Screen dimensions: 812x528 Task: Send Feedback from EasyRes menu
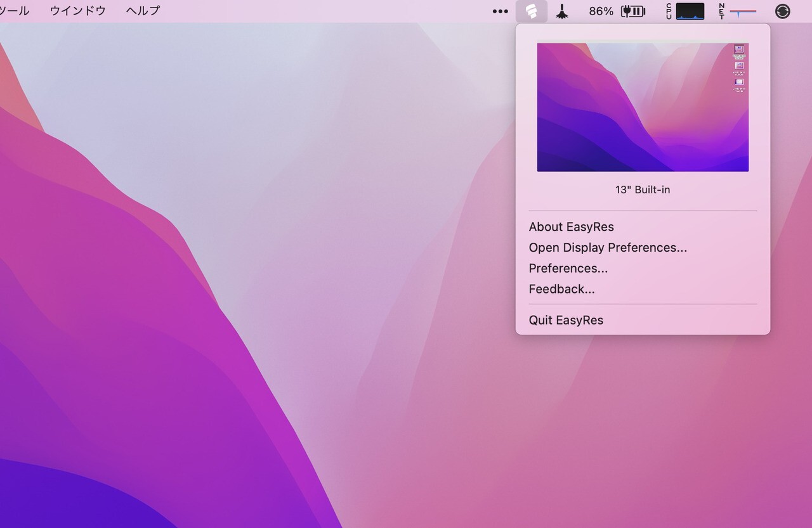561,288
